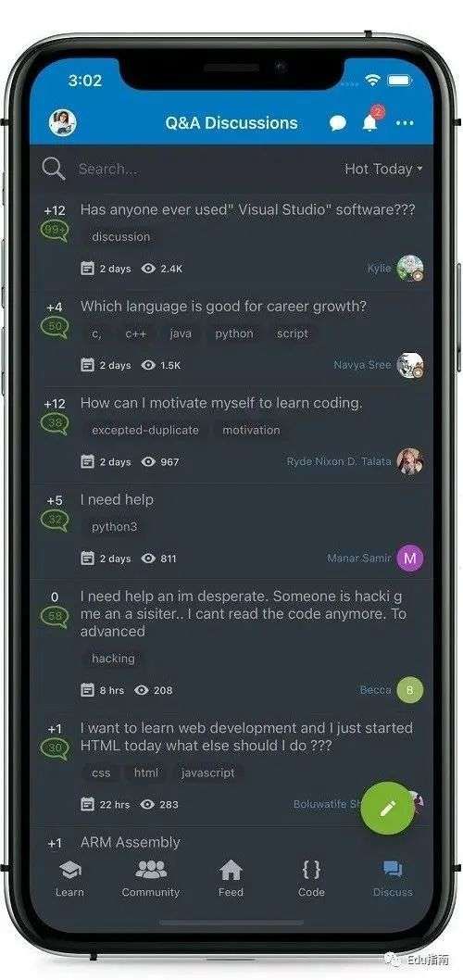Tap the search magnifier icon
The image size is (463, 980).
53,169
